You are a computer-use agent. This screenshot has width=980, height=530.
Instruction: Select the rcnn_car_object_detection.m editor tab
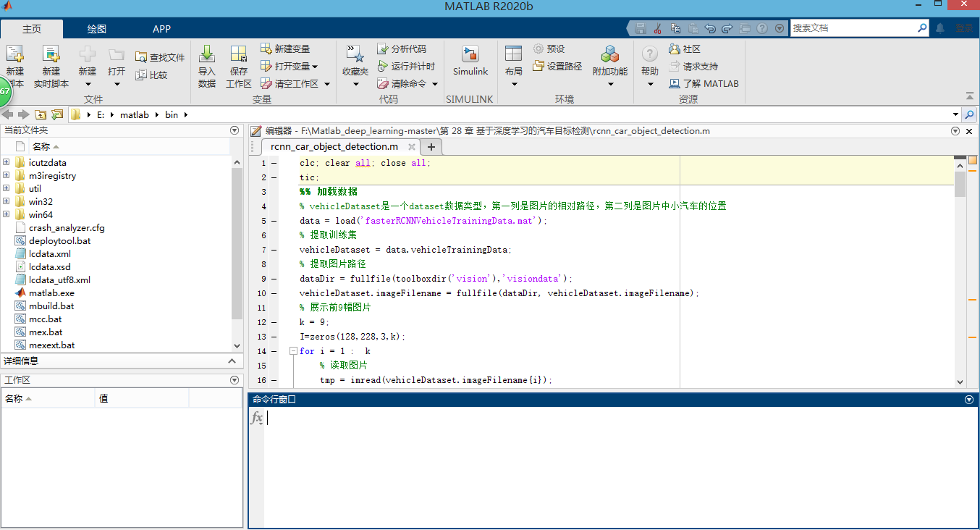pyautogui.click(x=334, y=146)
